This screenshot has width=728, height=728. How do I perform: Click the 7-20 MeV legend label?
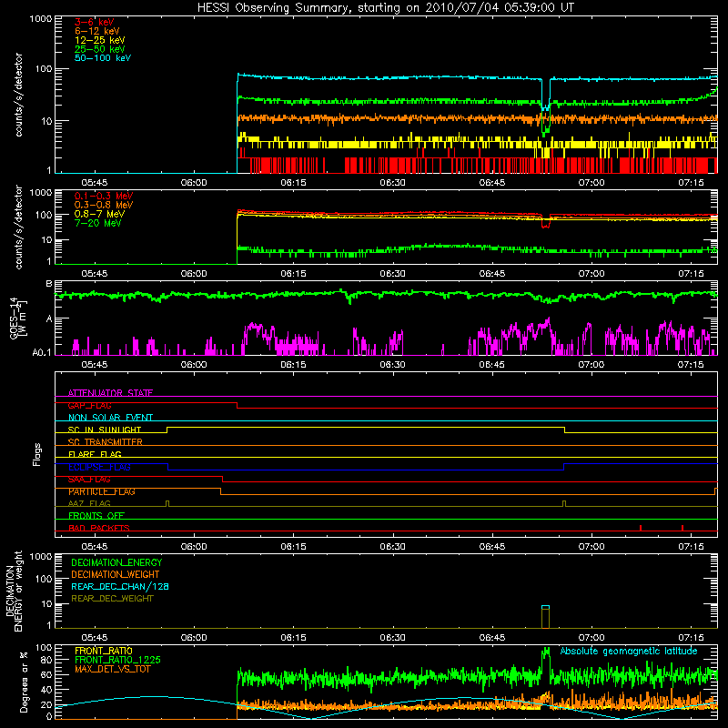(x=97, y=223)
